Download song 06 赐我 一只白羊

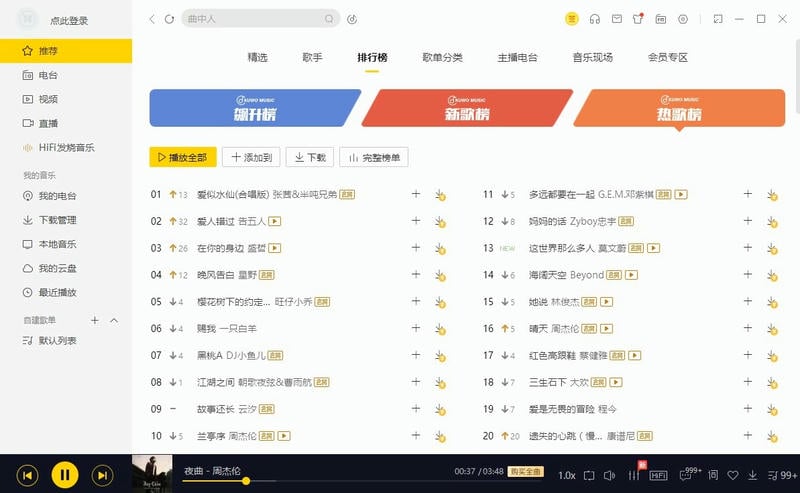click(x=440, y=329)
